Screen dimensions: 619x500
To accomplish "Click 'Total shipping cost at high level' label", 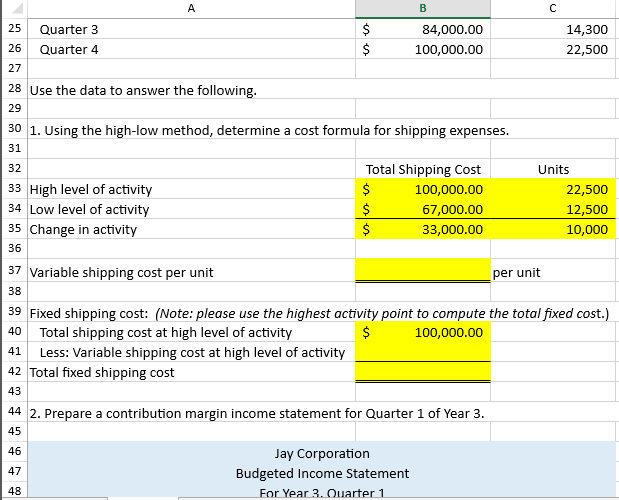I will tap(166, 333).
